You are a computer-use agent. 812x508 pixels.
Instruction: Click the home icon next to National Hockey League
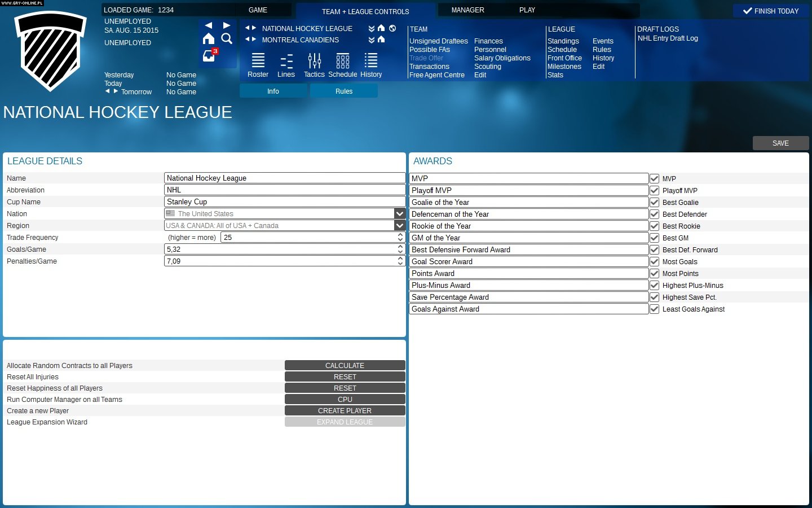[x=381, y=28]
